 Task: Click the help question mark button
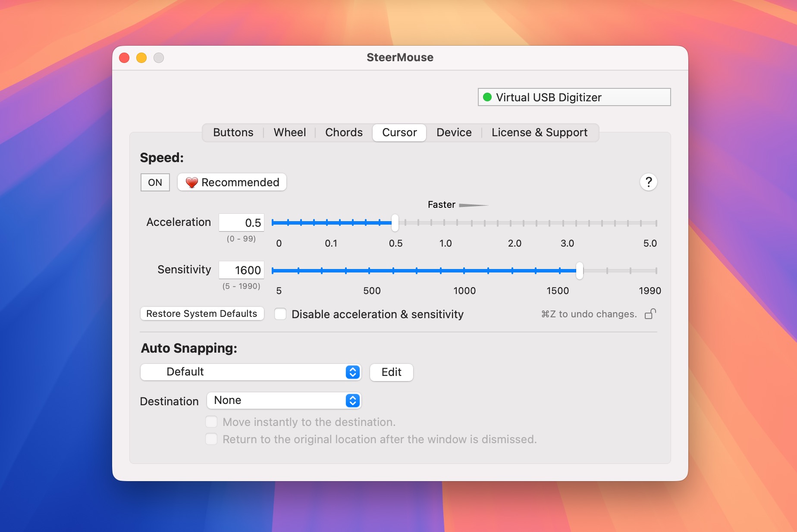tap(648, 182)
